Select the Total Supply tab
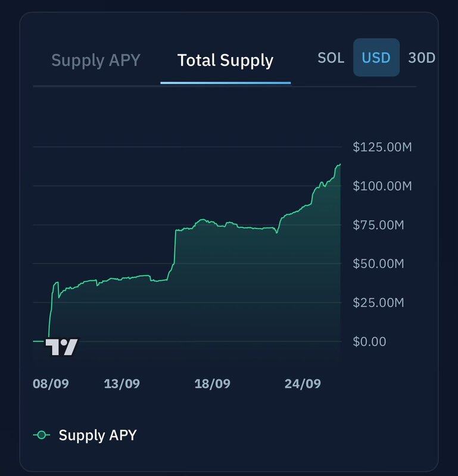 [x=225, y=60]
